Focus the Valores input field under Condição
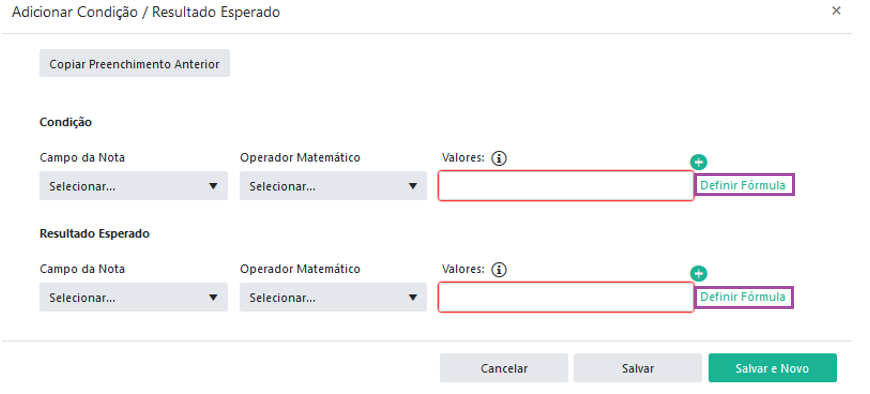 click(x=566, y=186)
